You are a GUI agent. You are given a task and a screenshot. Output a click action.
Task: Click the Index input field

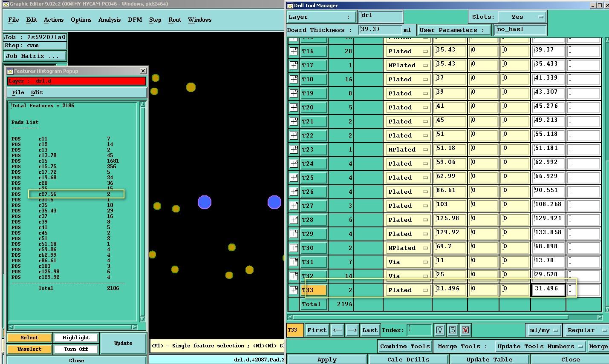pyautogui.click(x=419, y=330)
